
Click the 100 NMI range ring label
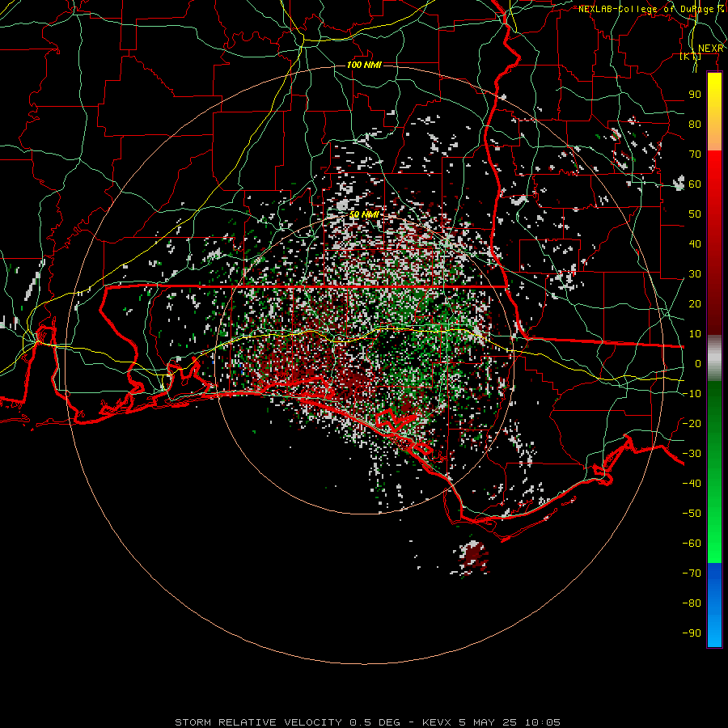click(x=364, y=65)
